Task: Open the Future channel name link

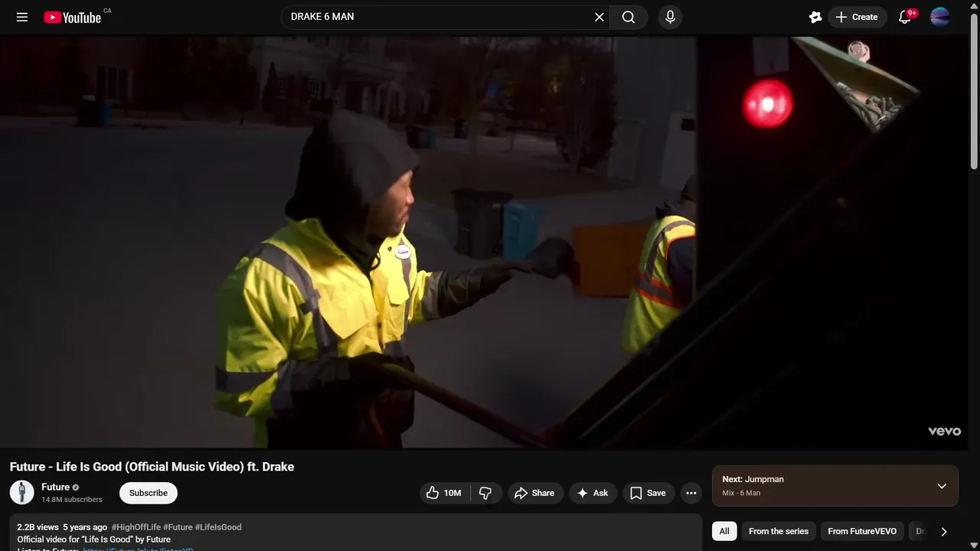Action: pyautogui.click(x=55, y=487)
